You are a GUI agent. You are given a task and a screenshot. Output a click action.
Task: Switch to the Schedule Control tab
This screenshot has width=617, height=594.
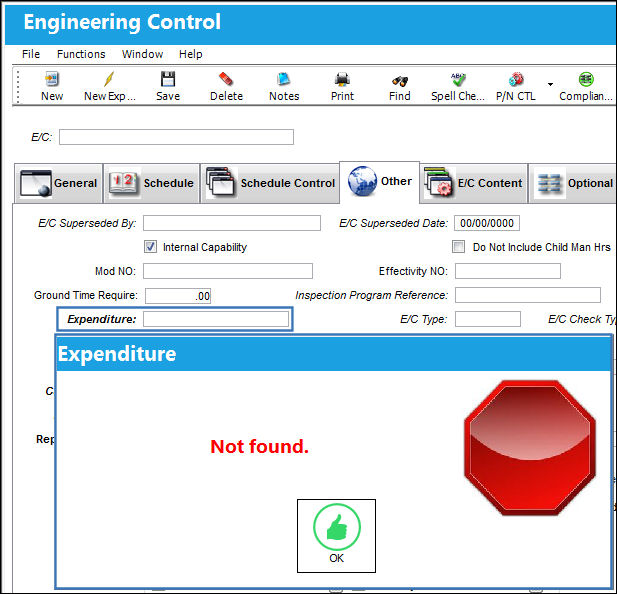tap(270, 183)
